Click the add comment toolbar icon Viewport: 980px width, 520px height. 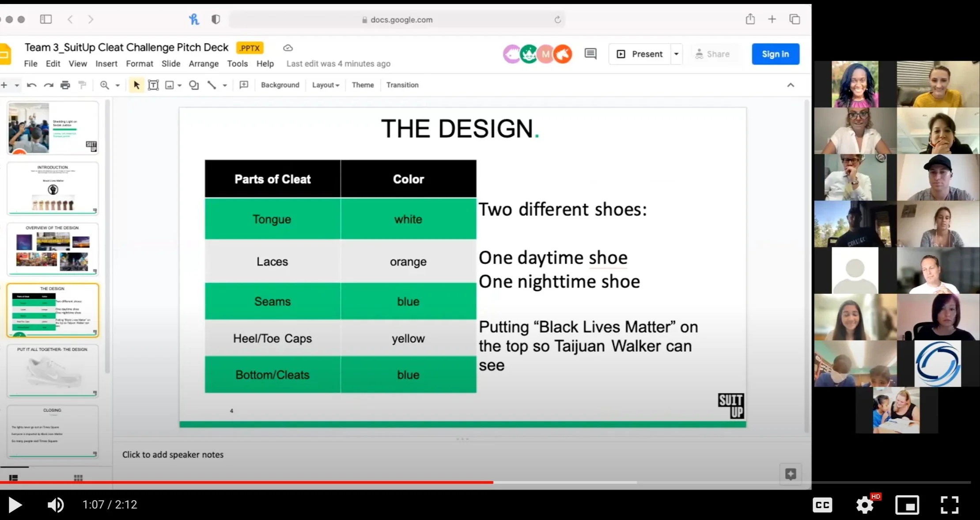click(244, 85)
